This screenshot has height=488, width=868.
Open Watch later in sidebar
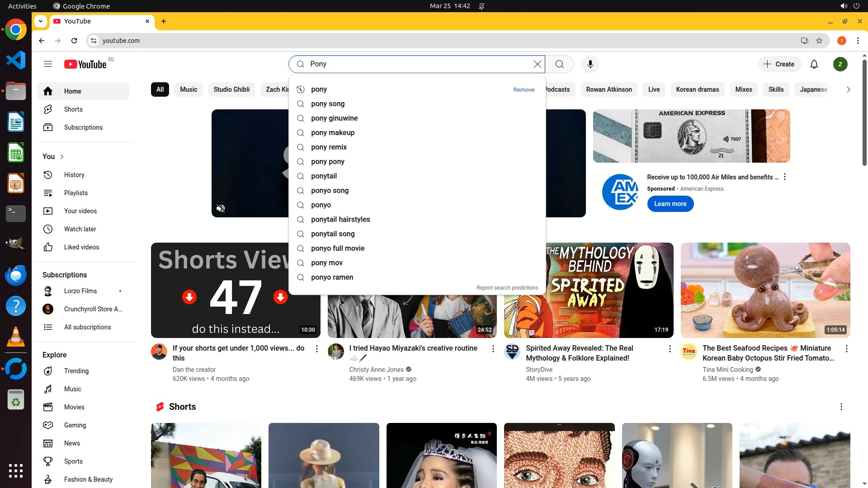point(80,229)
